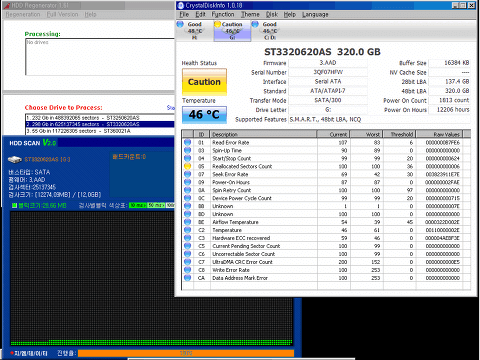Screen dimensions: 480x360
Task: Click the No drives processing list box
Action: 100,57
